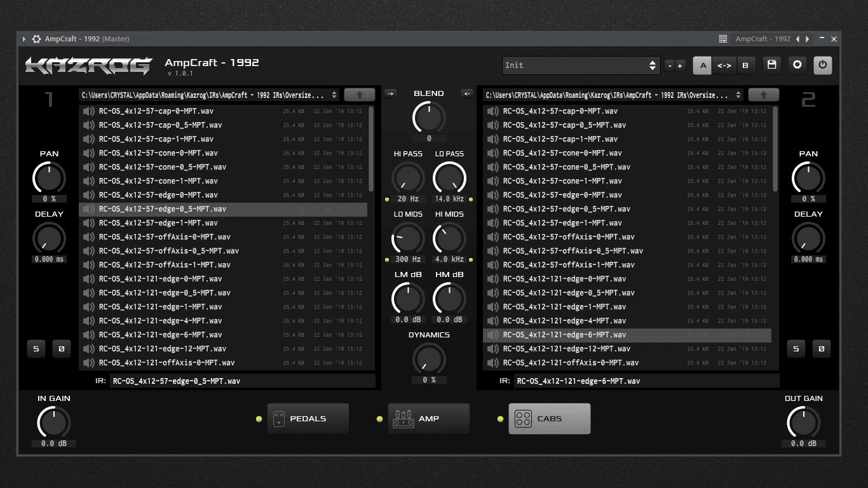The width and height of the screenshot is (868, 488).
Task: Toggle the hi mids LED beside 4.0 kHz
Action: point(471,259)
